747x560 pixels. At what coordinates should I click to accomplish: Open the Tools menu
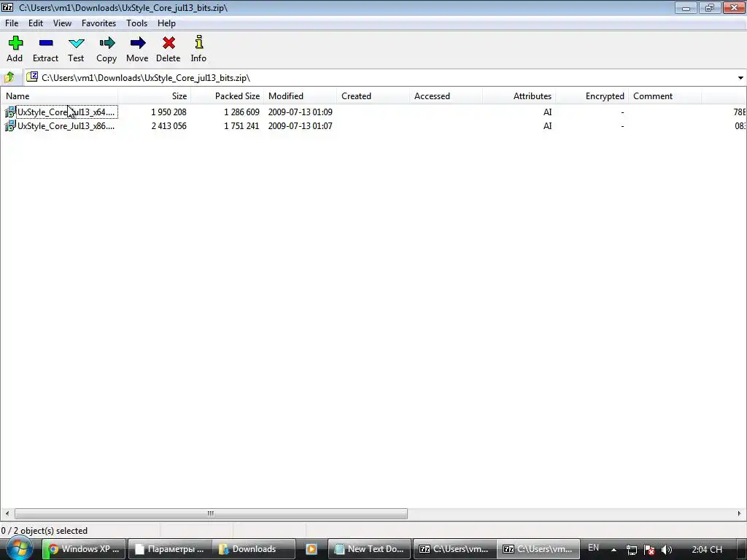click(136, 23)
